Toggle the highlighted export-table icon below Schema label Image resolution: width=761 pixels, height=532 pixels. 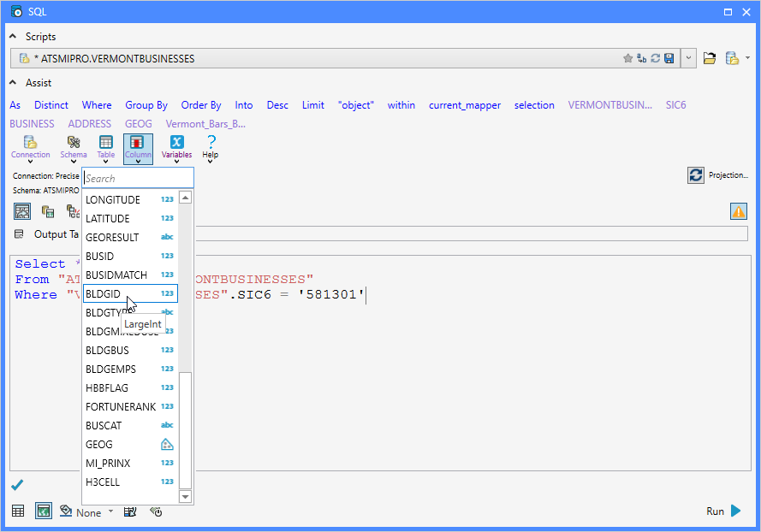click(21, 210)
